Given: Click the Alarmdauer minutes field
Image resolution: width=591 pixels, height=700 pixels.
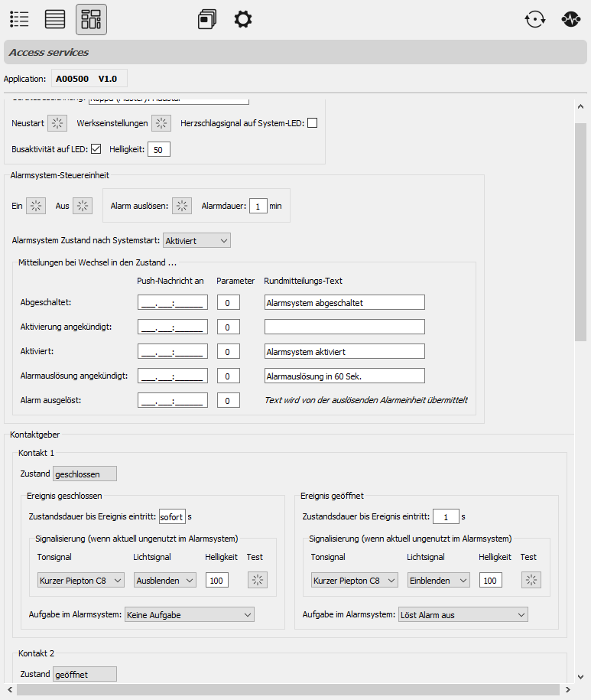Looking at the screenshot, I should coord(258,207).
